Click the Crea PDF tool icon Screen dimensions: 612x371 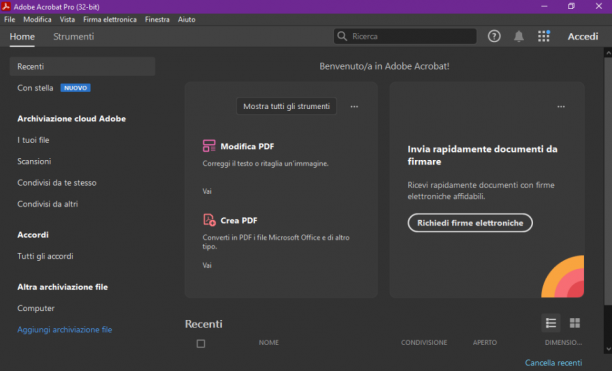coord(209,220)
